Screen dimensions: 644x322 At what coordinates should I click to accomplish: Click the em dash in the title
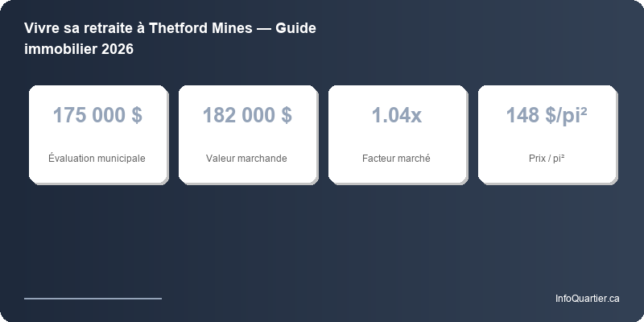click(262, 29)
